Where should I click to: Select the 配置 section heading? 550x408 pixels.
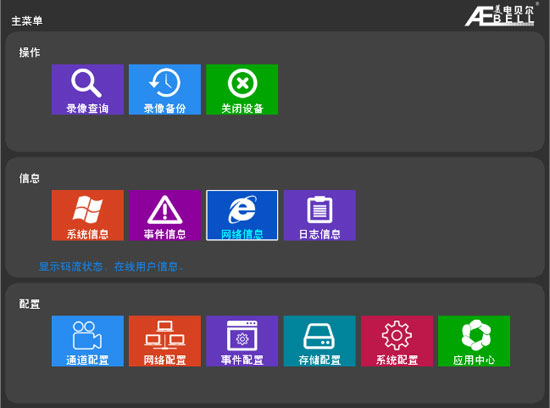[x=29, y=304]
